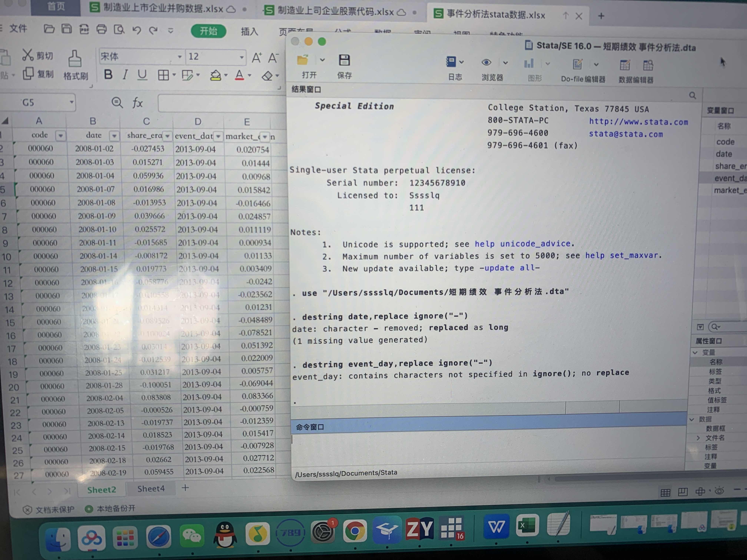Open the font size 12 dropdown
This screenshot has height=560, width=747.
[241, 57]
